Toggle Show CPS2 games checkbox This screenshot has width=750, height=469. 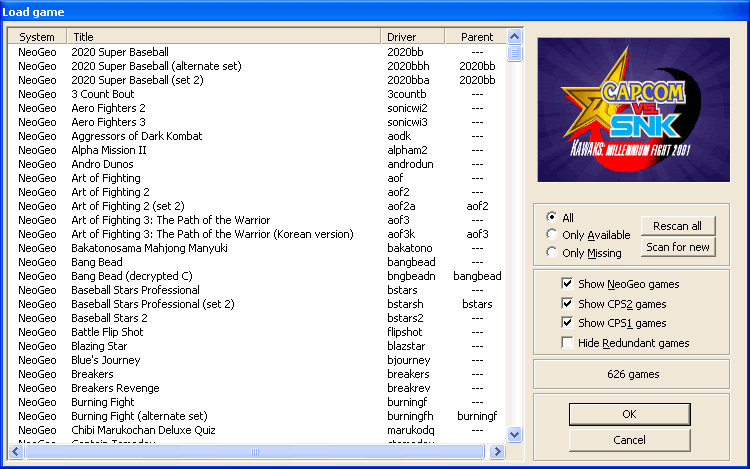(568, 304)
